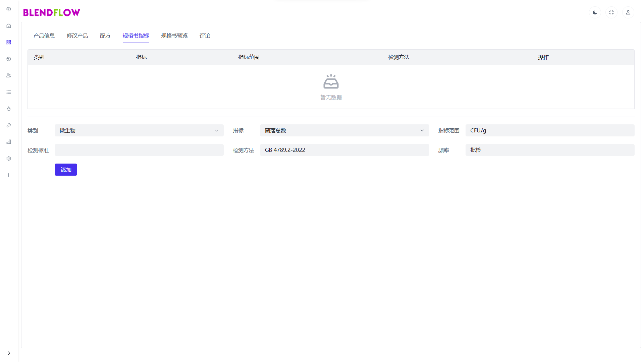Viewport: 644px width, 362px height.
Task: Click the grid products icon in sidebar
Action: click(9, 42)
